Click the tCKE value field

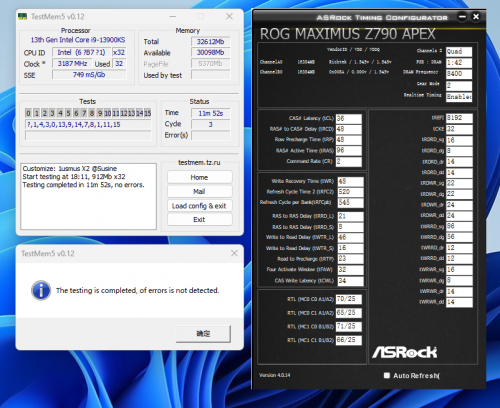point(459,129)
